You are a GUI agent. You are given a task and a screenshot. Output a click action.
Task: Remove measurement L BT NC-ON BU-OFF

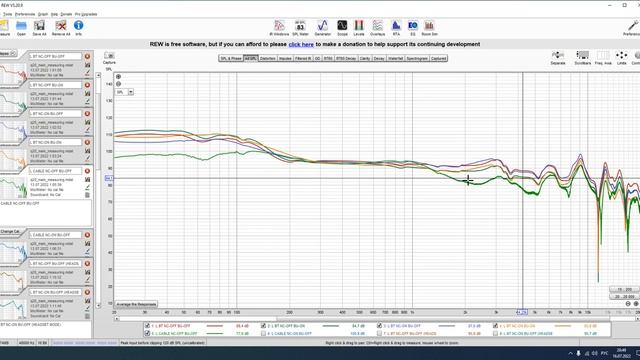point(87,113)
